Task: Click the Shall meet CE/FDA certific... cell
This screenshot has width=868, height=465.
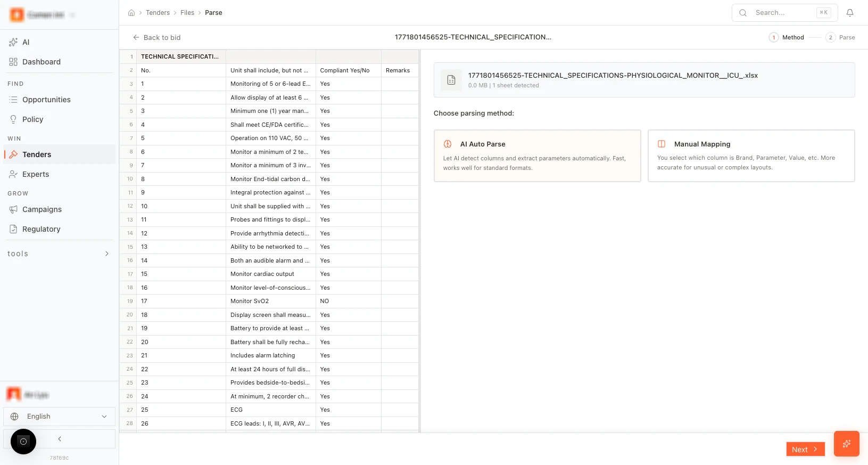Action: [271, 125]
